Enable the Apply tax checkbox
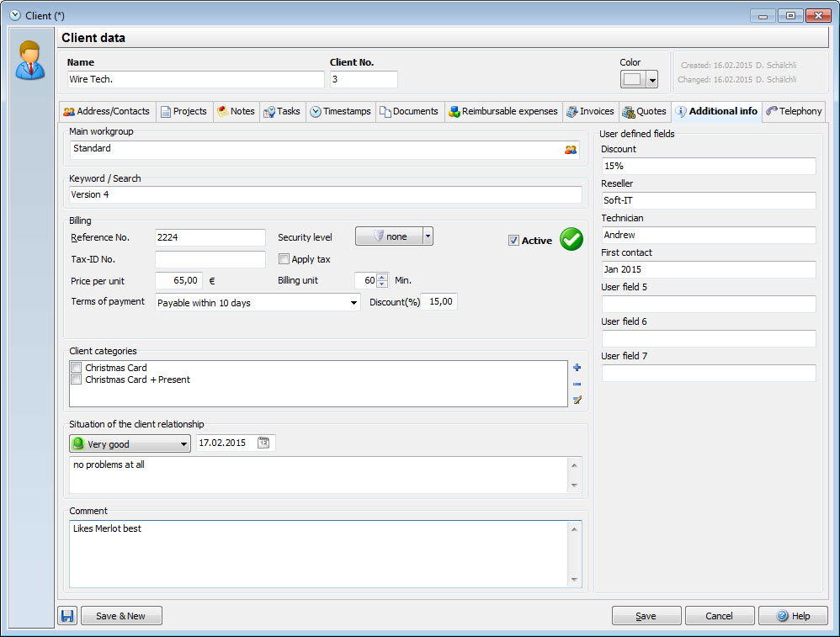Screen dimensions: 840x637 (284, 259)
